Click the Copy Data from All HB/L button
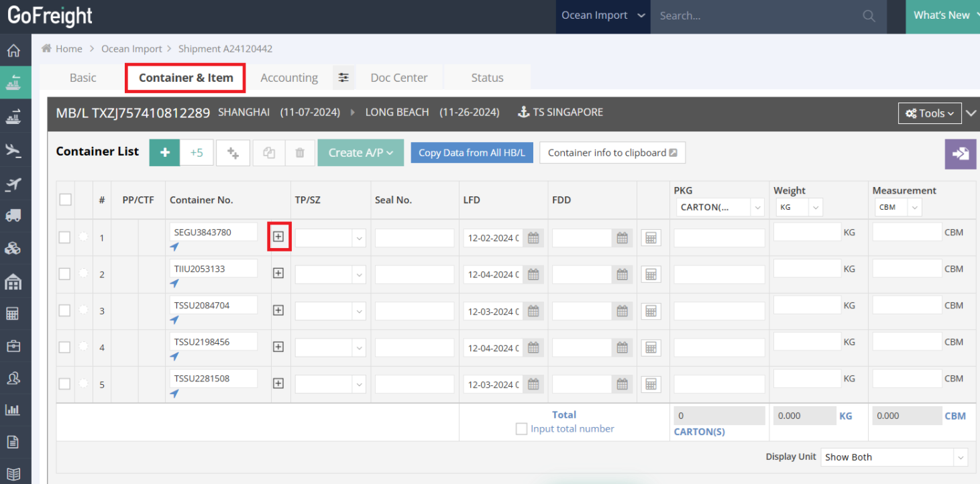The height and width of the screenshot is (484, 980). pos(472,152)
